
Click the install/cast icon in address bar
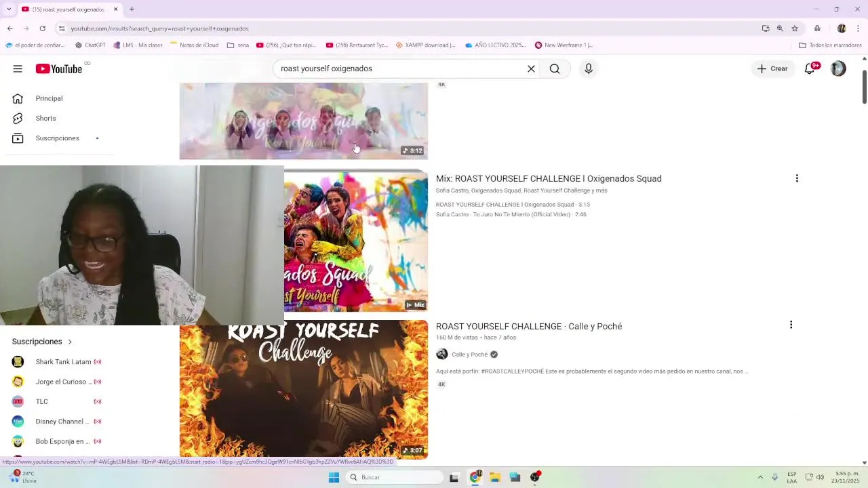click(766, 28)
